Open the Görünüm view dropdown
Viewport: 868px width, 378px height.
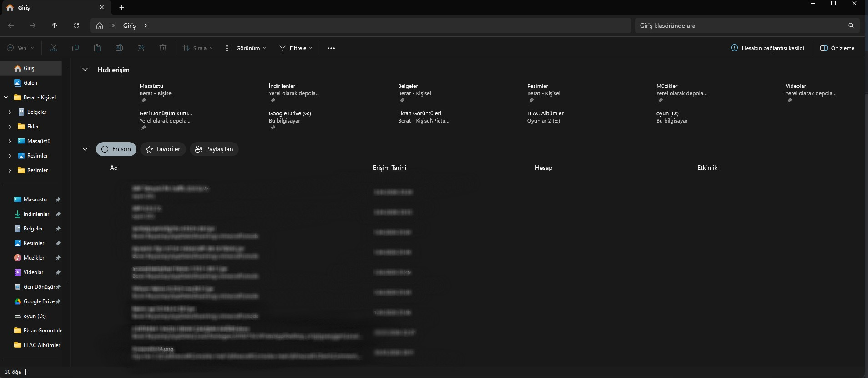[246, 48]
